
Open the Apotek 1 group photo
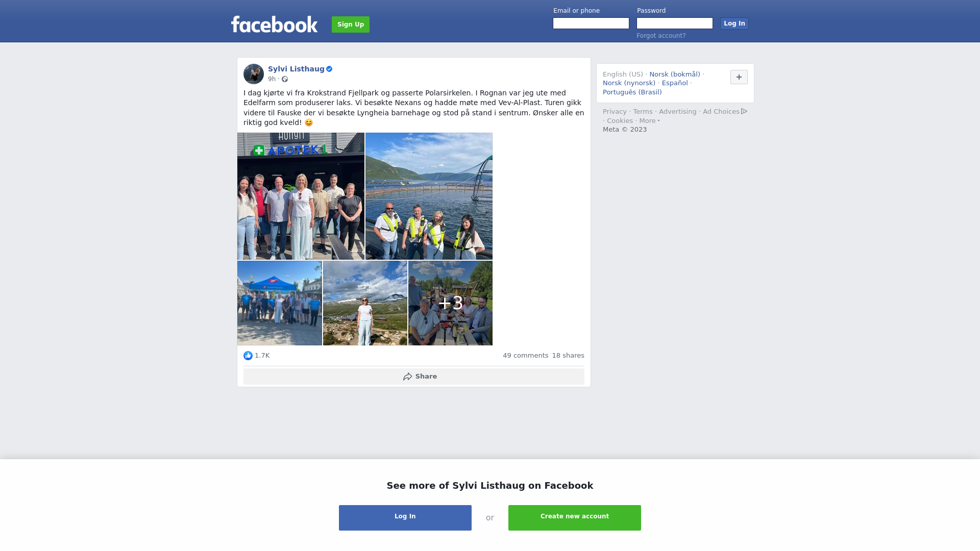coord(301,196)
